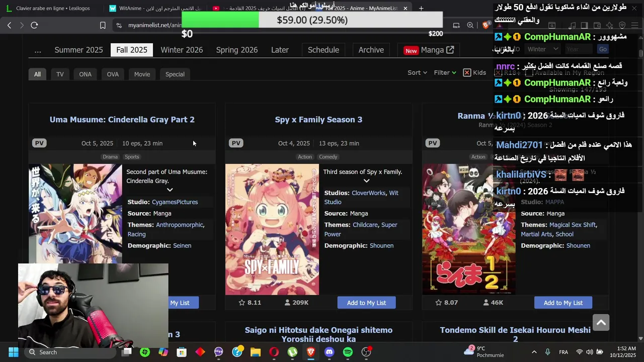The height and width of the screenshot is (362, 644).
Task: Expand the Spy x Family synopsis chevron
Action: [x=366, y=180]
